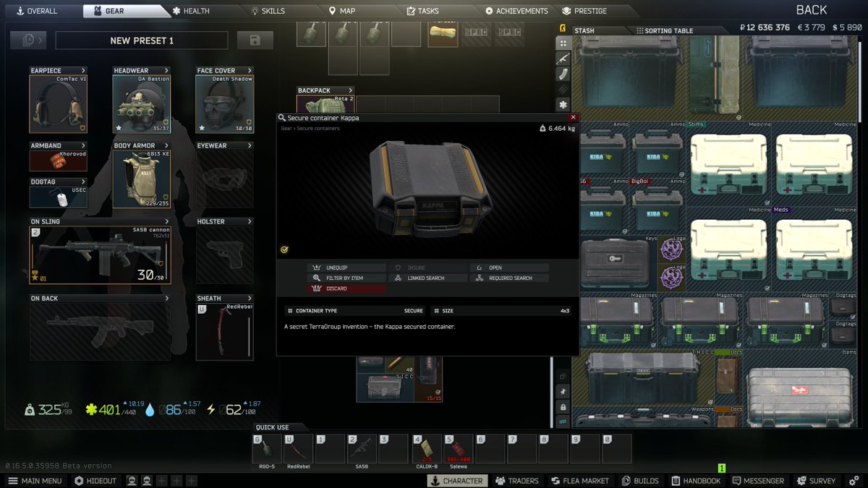
Task: Click the T H I C C weapons case
Action: (x=642, y=378)
